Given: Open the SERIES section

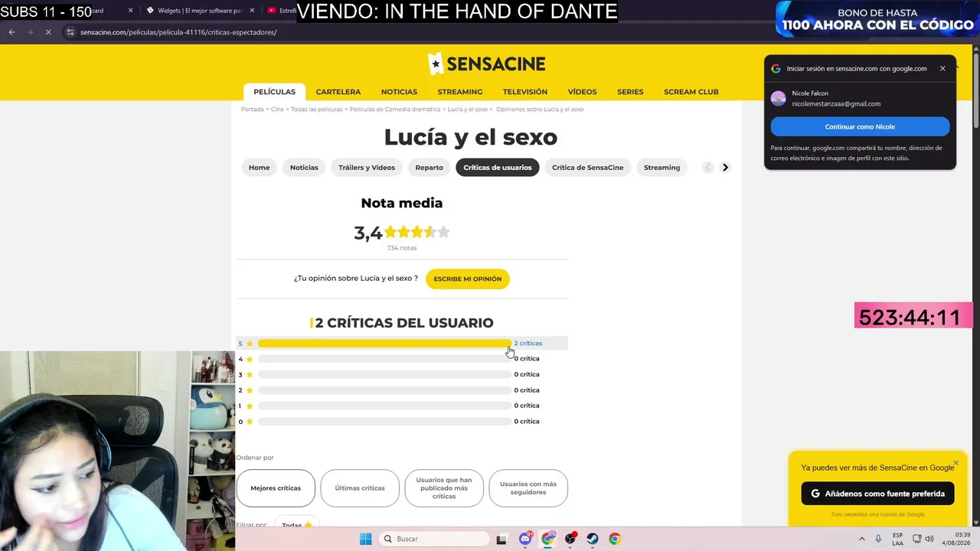Looking at the screenshot, I should 630,92.
